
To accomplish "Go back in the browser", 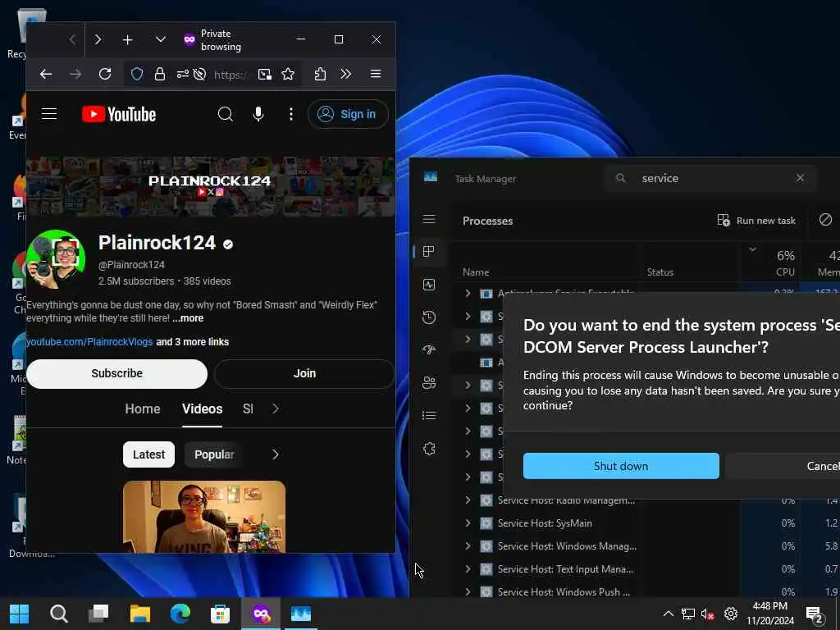I will pos(46,74).
